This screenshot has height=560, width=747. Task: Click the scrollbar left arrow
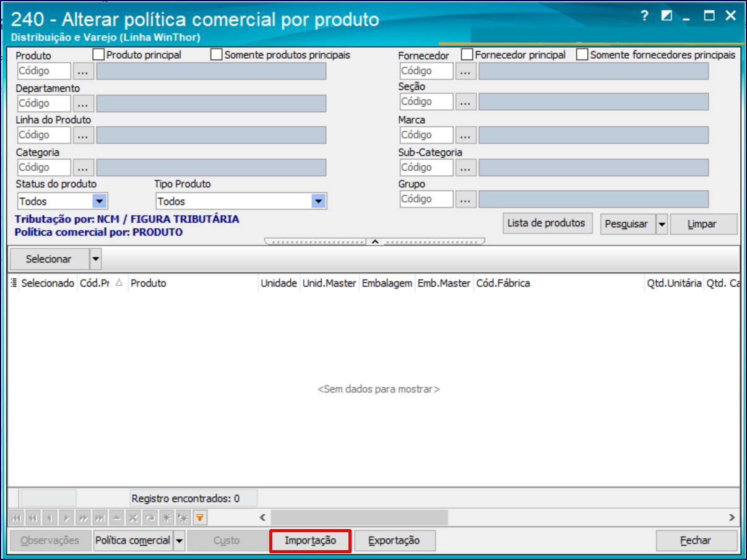[262, 517]
